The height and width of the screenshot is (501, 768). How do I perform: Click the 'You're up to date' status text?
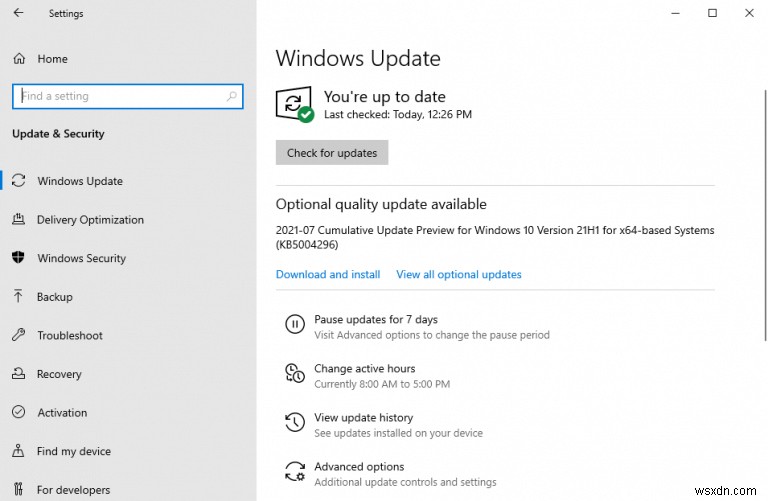[x=384, y=96]
